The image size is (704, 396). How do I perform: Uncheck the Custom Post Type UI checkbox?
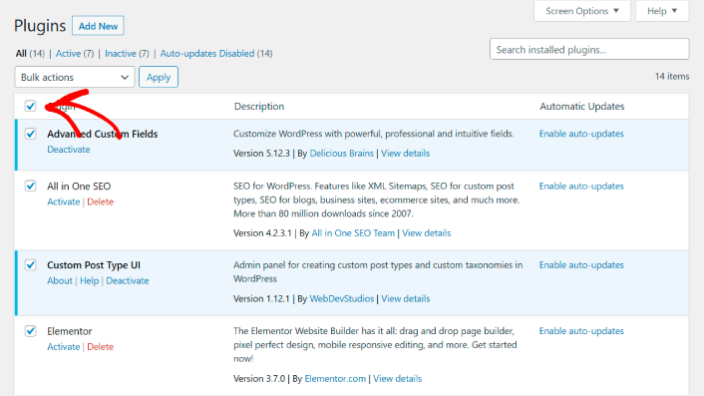pos(31,265)
